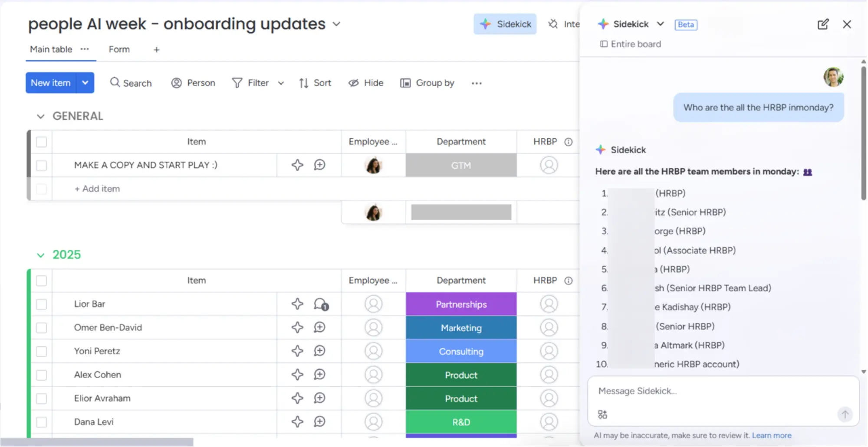The image size is (868, 447).
Task: Show info for 2025 HRBP column
Action: (569, 281)
